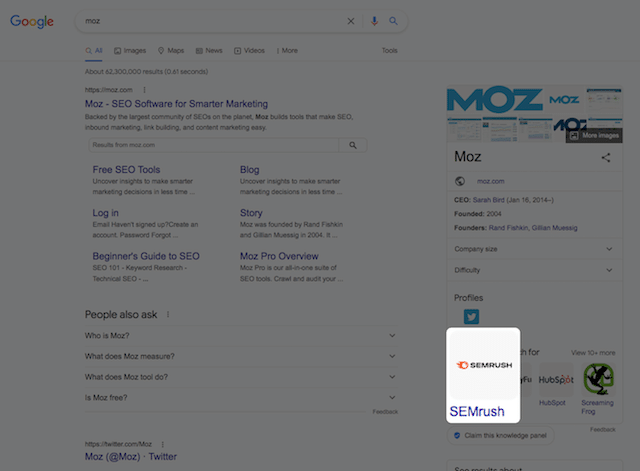
Task: Click the Screaming Frog logo
Action: coord(598,380)
